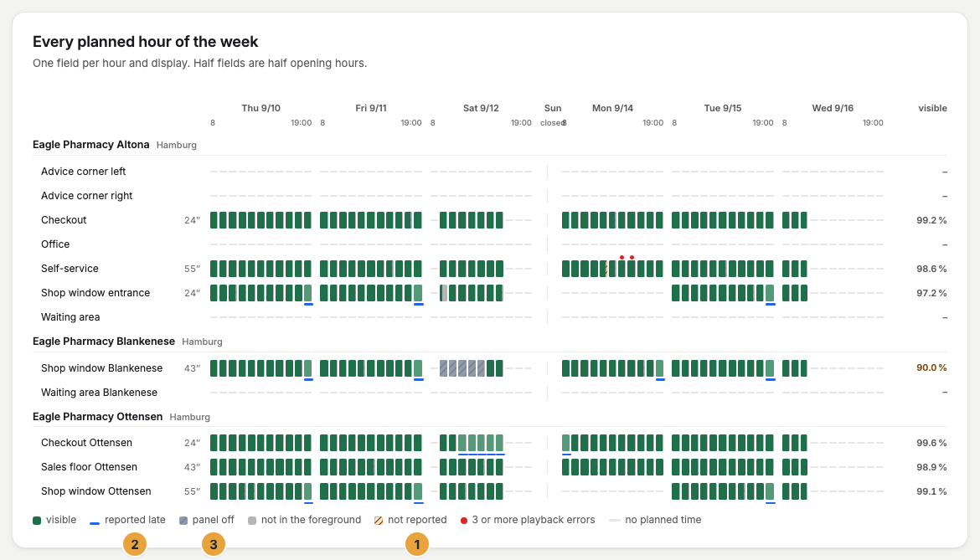Click the 90.0 % value for Shop window Blankenese
This screenshot has height=560, width=980.
point(932,367)
